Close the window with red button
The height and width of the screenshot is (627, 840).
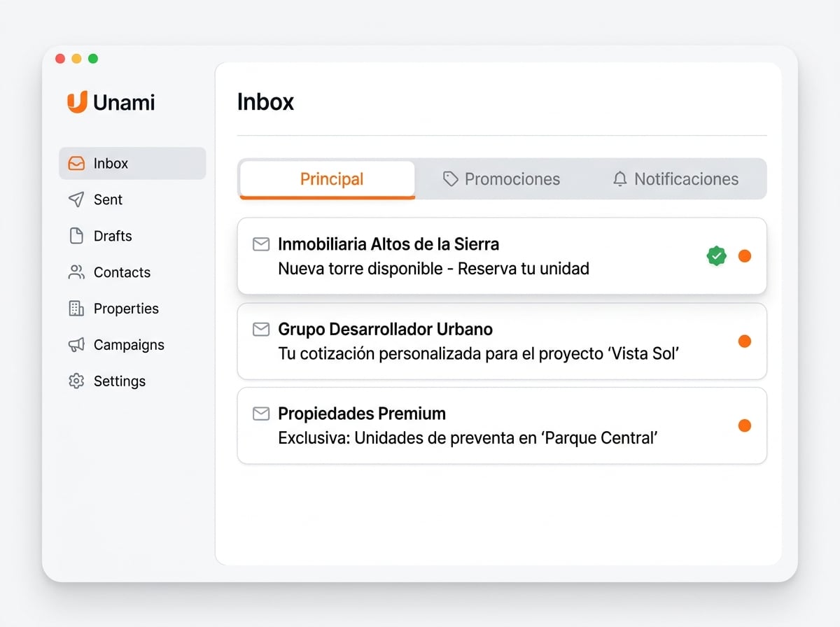[60, 59]
